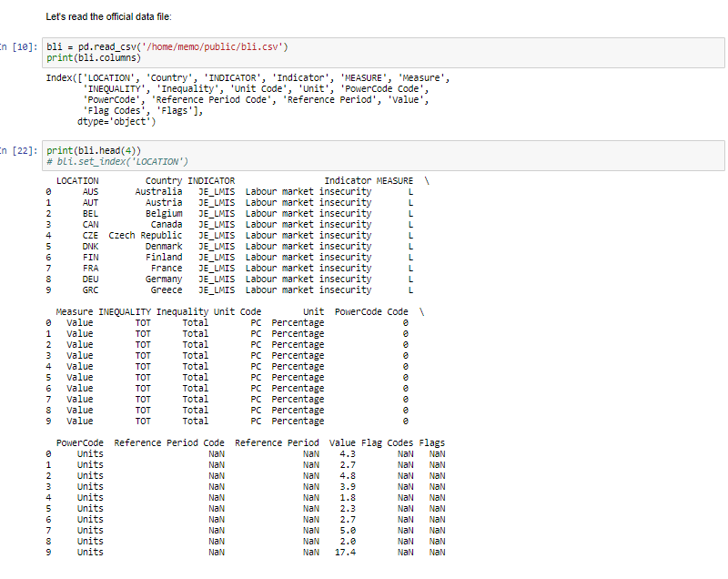Screen dimensions: 728x579
Task: Click the 'AUS' location code
Action: click(90, 192)
